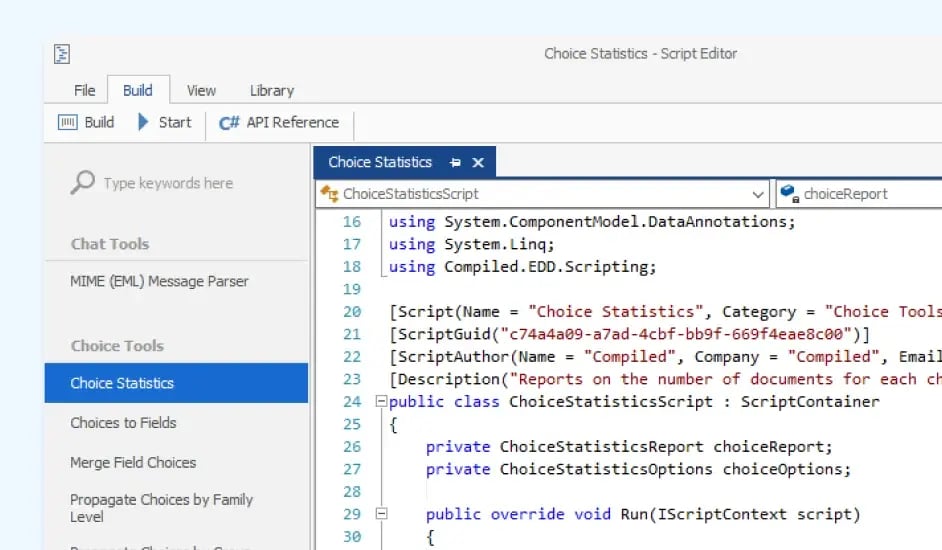Image resolution: width=942 pixels, height=550 pixels.
Task: Click the Script Editor app icon in title bar
Action: pyautogui.click(x=62, y=54)
